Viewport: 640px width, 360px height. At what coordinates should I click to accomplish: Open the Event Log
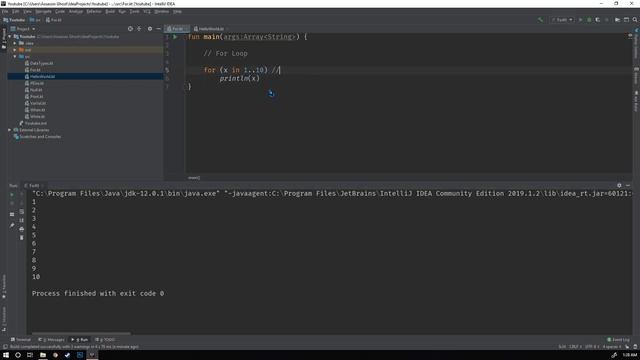(x=618, y=340)
